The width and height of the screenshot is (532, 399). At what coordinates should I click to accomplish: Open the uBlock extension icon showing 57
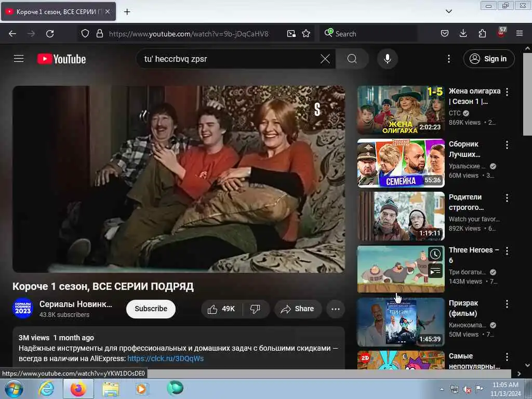pos(501,33)
